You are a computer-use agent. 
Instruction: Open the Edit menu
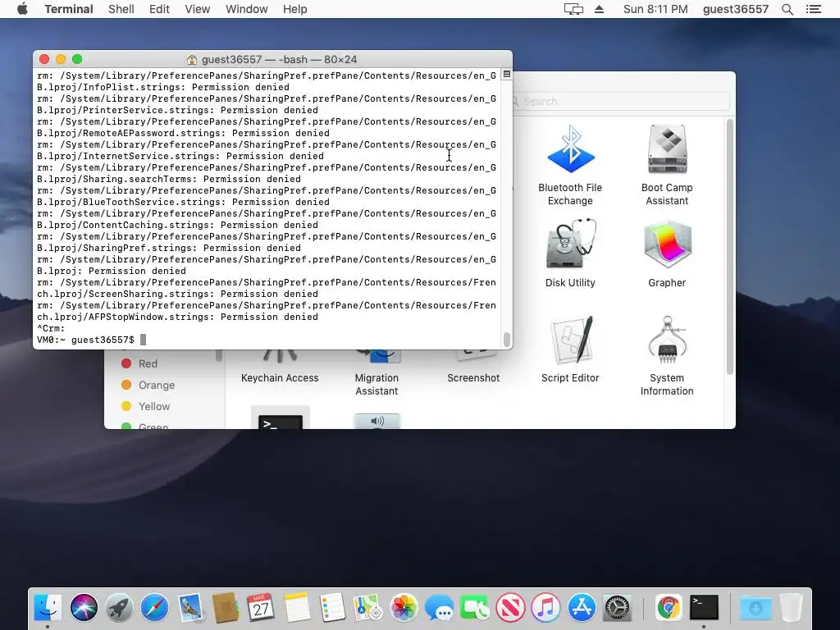[159, 9]
